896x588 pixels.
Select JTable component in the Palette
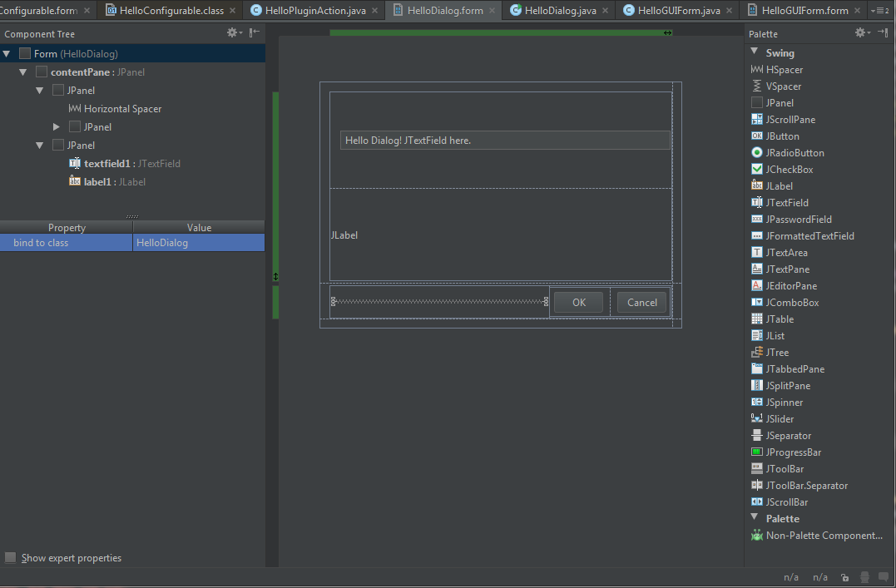[x=780, y=319]
